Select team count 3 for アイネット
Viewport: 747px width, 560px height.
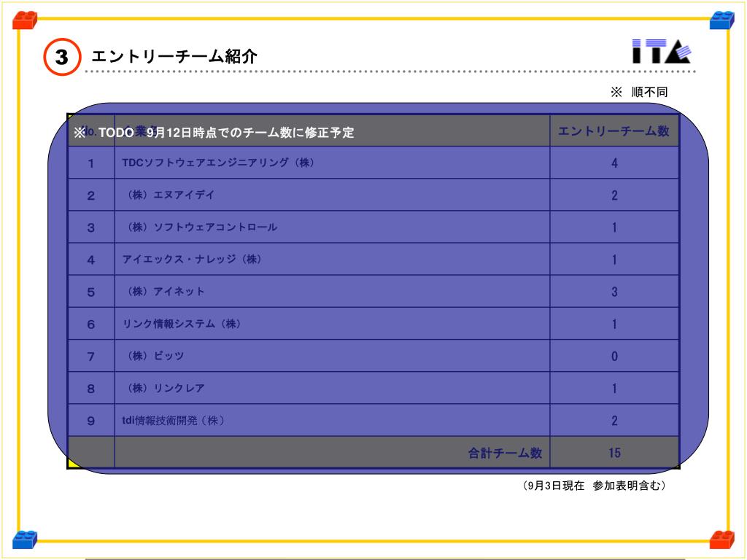(614, 292)
